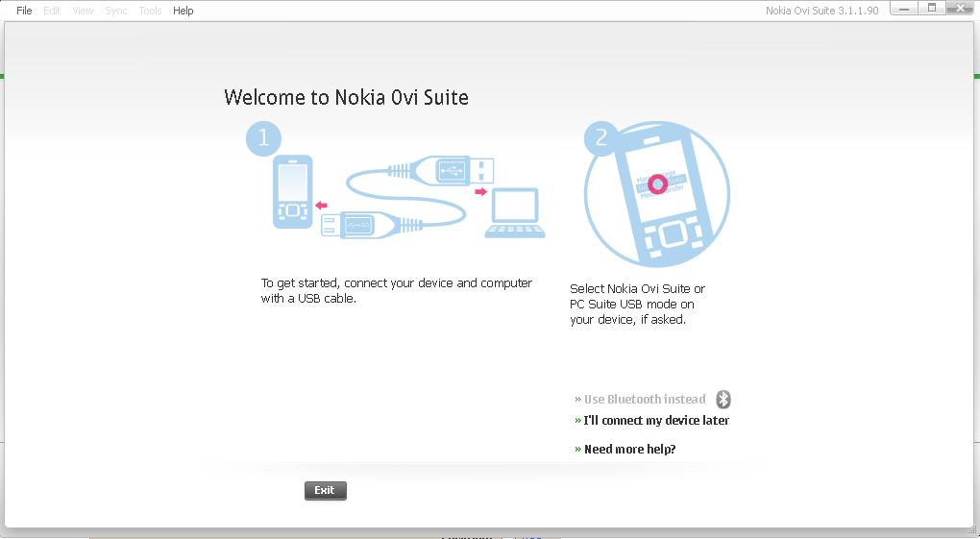Open the Help menu
Viewport: 980px width, 539px height.
(184, 11)
